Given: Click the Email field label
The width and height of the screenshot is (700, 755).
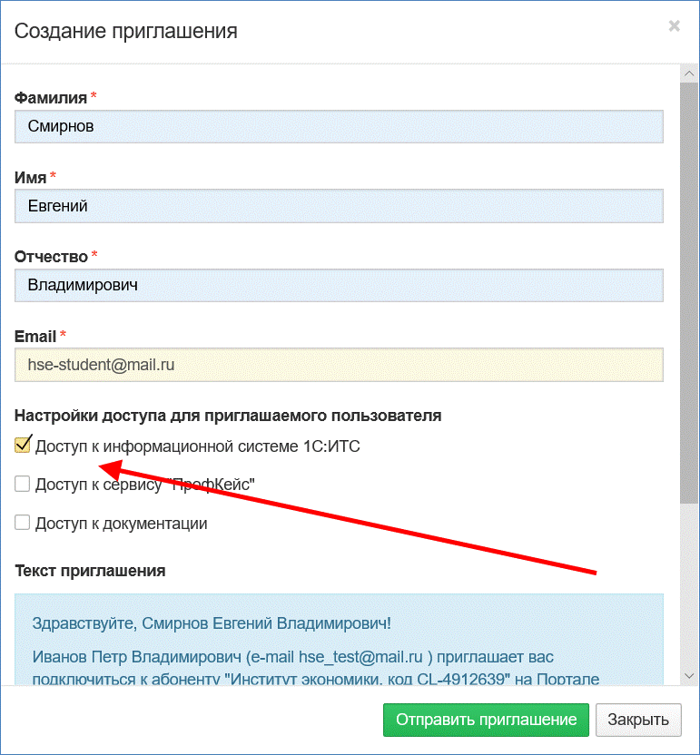Looking at the screenshot, I should [35, 337].
